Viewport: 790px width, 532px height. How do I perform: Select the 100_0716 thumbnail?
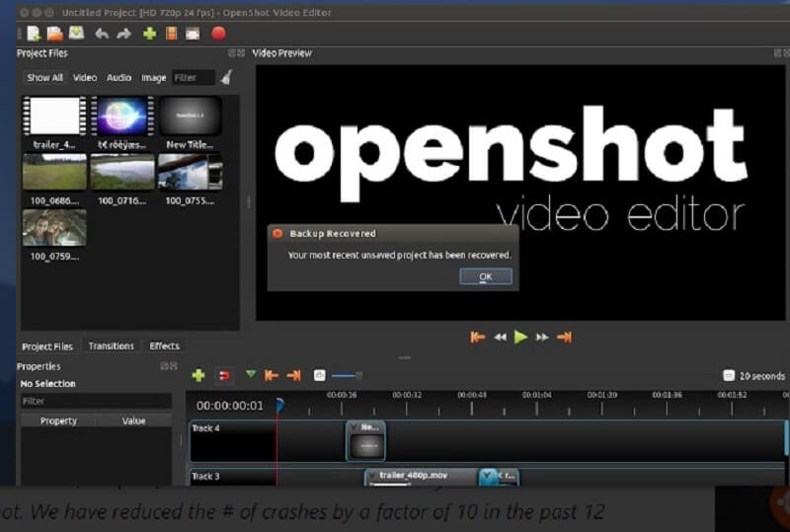point(122,173)
